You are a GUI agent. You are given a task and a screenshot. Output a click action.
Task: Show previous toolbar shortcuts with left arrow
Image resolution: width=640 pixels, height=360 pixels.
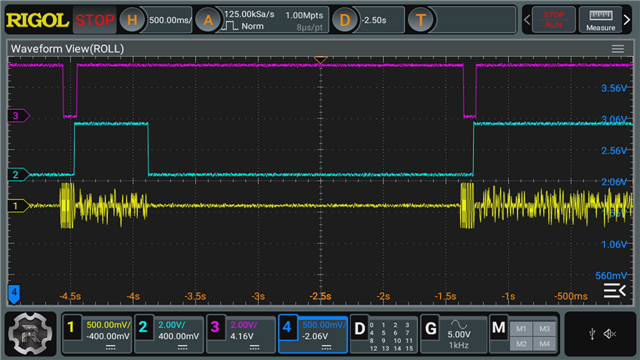(x=527, y=20)
